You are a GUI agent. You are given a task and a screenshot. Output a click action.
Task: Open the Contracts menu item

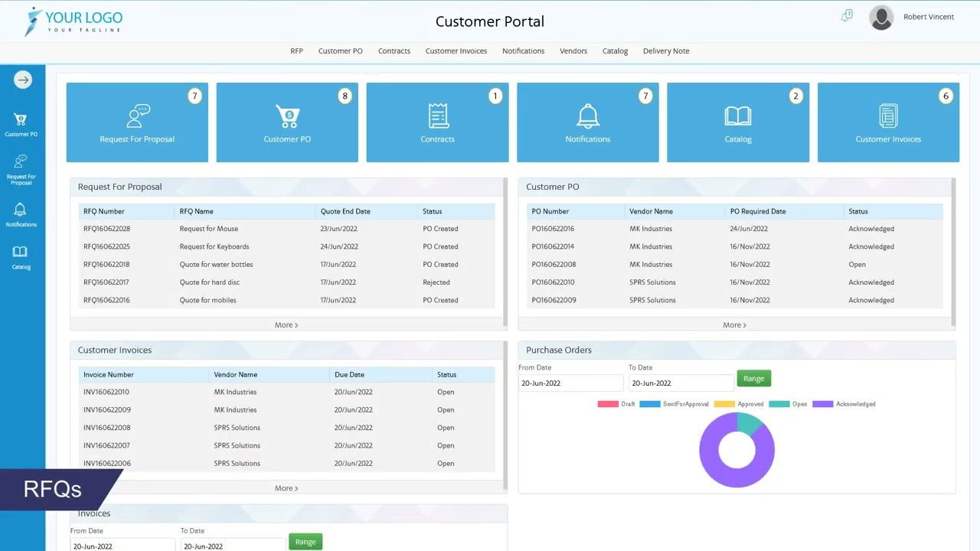(394, 51)
